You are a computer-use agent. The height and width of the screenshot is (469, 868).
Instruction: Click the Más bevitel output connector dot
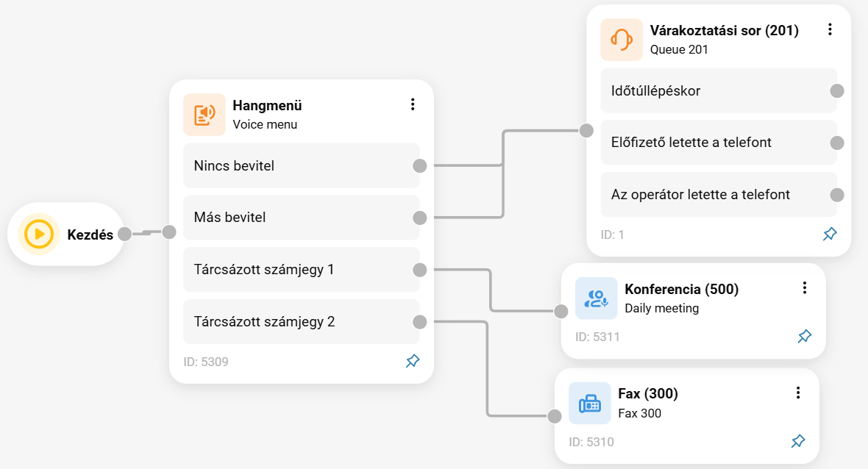pyautogui.click(x=419, y=218)
